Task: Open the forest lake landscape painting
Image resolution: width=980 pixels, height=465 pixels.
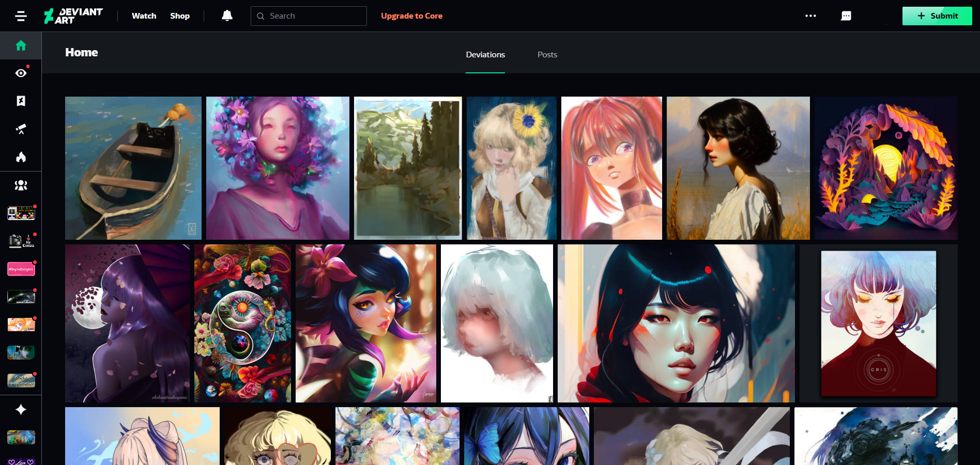Action: 408,168
